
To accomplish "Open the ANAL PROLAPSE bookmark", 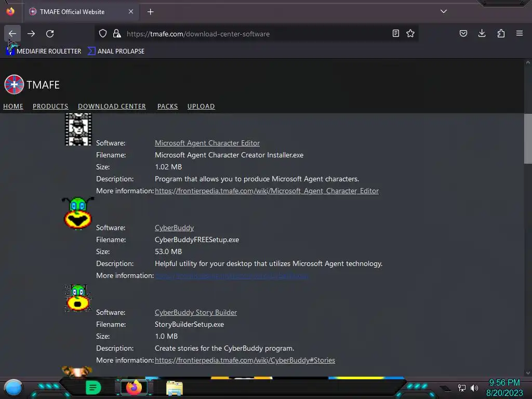I will click(116, 51).
